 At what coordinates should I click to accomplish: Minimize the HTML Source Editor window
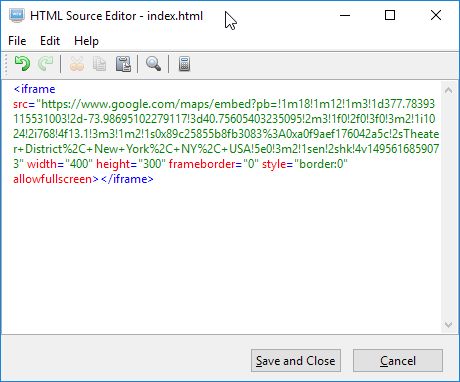[345, 15]
